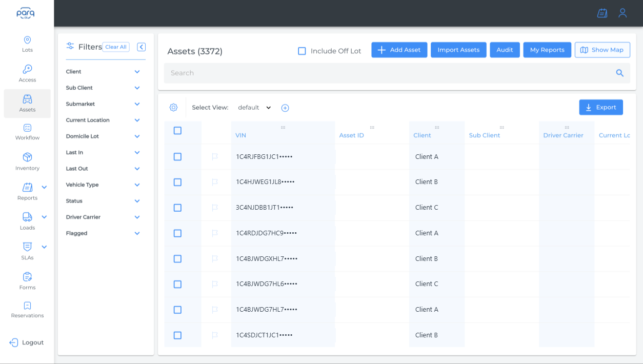Check the 1C4BJWDG7HL7 row checkbox
Image resolution: width=643 pixels, height=364 pixels.
pos(177,310)
